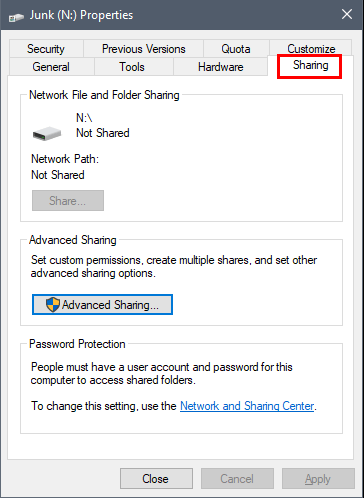This screenshot has width=364, height=498.
Task: Switch to the Security tab
Action: click(x=46, y=49)
